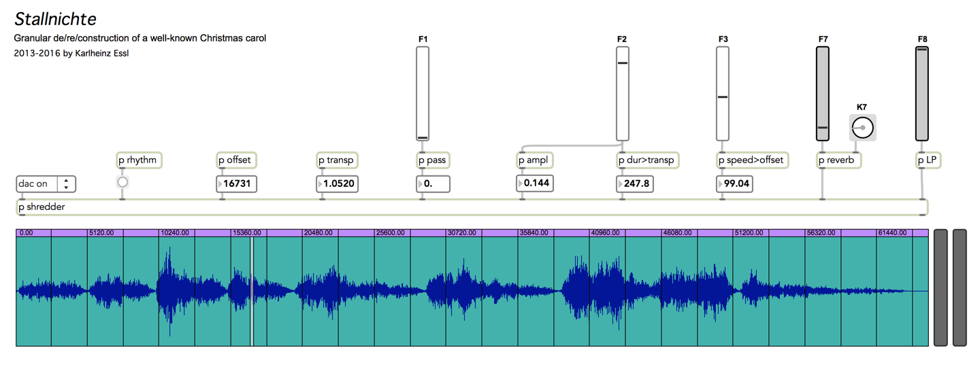The image size is (980, 380).
Task: Click the F7 reverb slider
Action: [823, 94]
